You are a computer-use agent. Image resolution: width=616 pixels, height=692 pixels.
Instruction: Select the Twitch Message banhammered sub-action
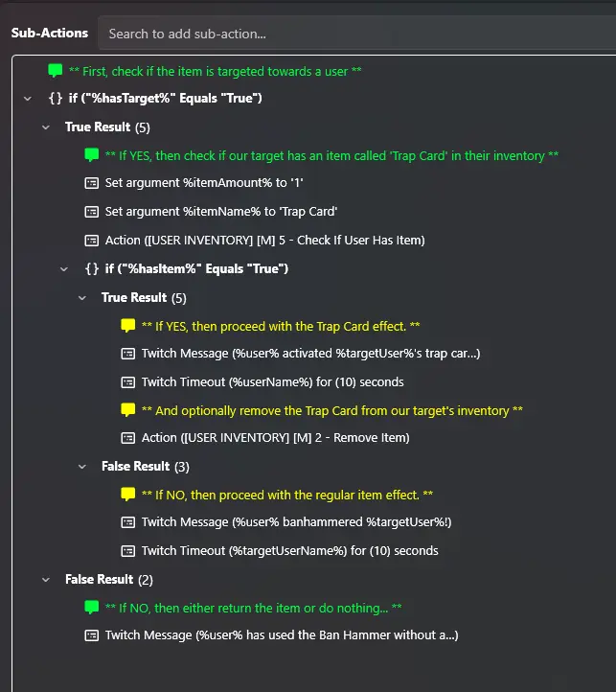pos(296,522)
